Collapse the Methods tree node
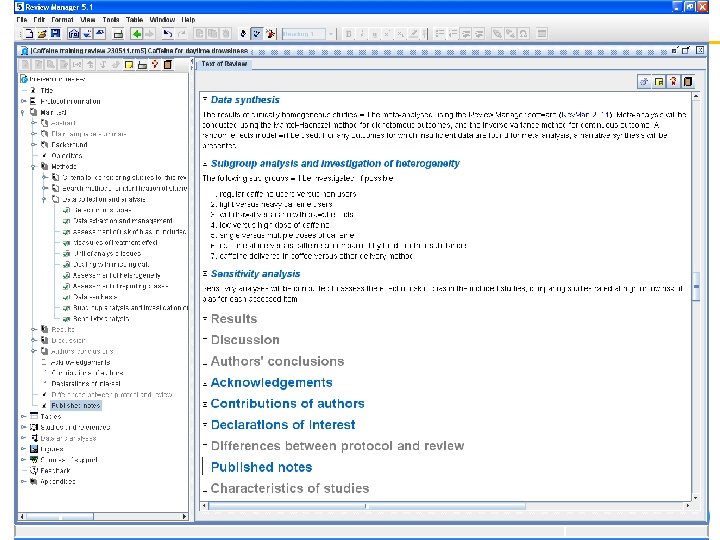This screenshot has width=720, height=540. point(33,167)
